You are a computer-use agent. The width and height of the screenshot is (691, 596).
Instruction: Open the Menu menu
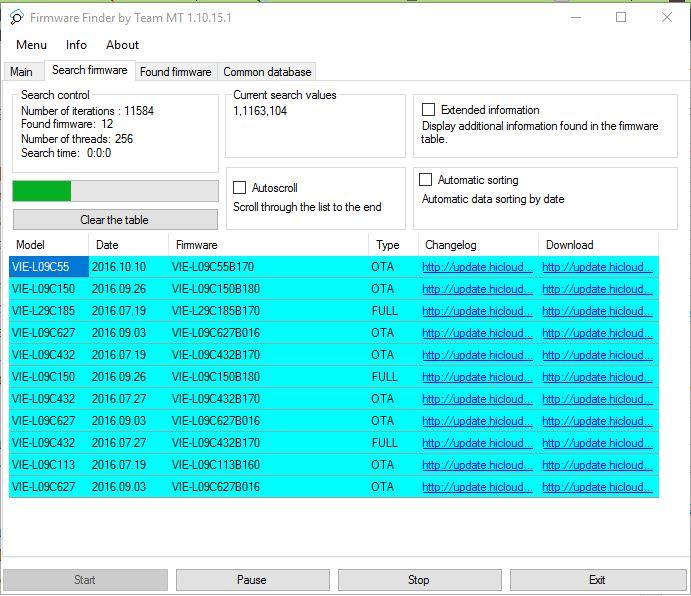click(31, 45)
